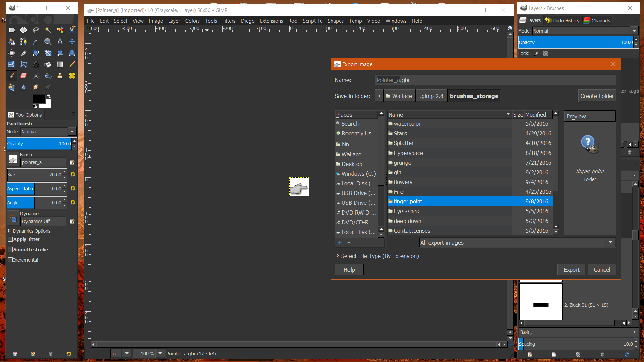Screen dimensions: 644x362
Task: Adjust the Layers panel Opacity slider
Action: click(x=576, y=42)
